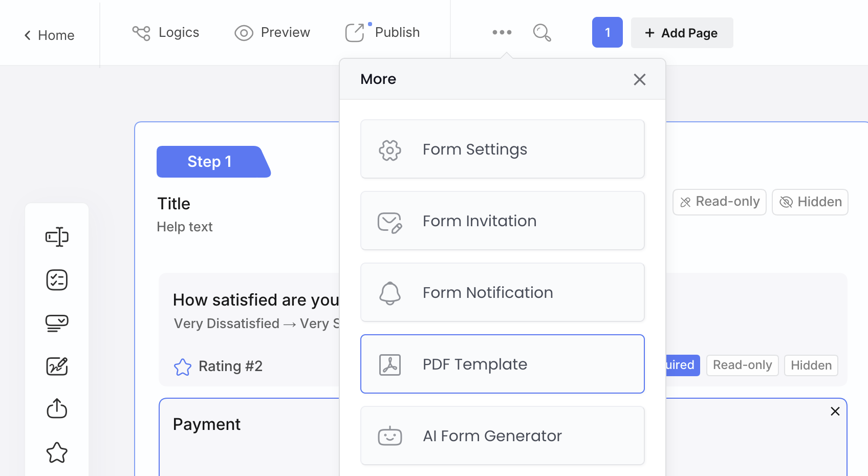The width and height of the screenshot is (868, 476).
Task: Toggle Read-only on the Rating field
Action: click(x=742, y=365)
